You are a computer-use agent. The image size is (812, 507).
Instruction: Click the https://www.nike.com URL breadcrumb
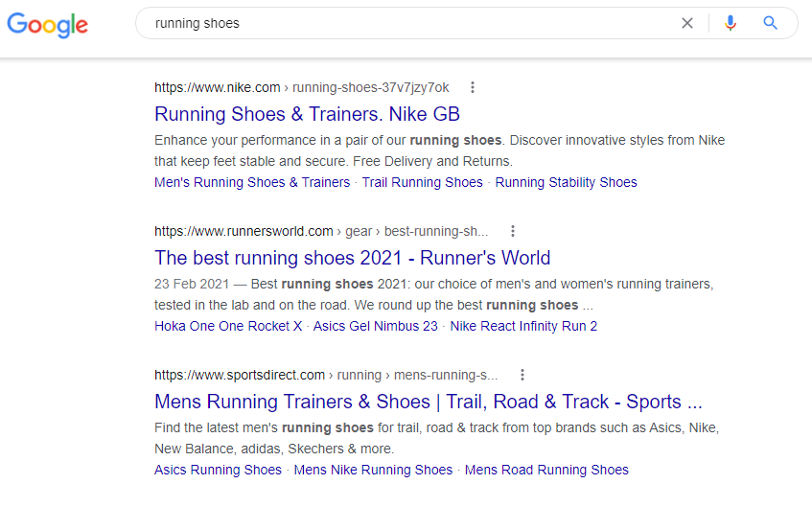(217, 87)
